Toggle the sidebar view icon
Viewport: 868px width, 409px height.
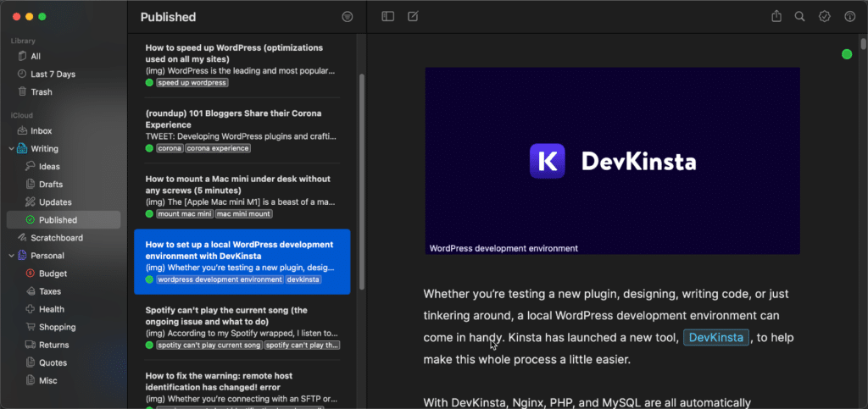point(388,16)
